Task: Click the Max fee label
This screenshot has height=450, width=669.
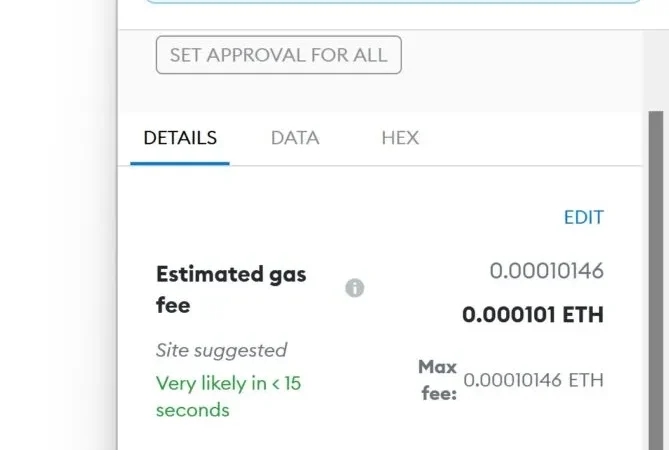Action: click(x=438, y=380)
